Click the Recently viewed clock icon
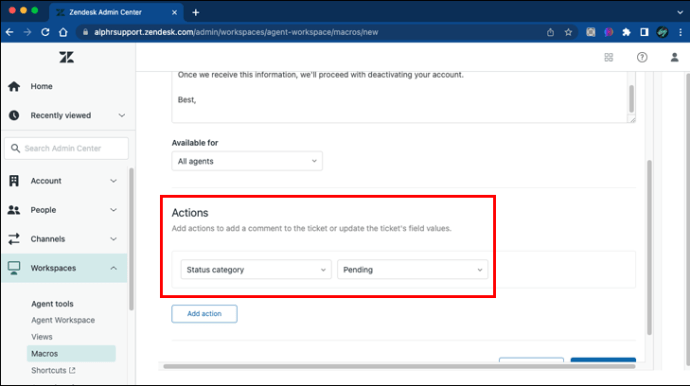Image resolution: width=690 pixels, height=386 pixels. point(14,115)
